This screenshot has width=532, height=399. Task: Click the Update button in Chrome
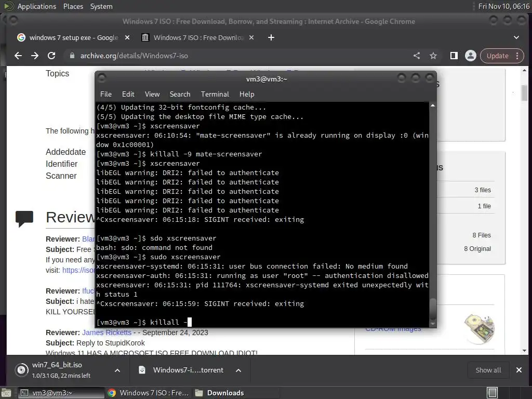[x=497, y=56]
